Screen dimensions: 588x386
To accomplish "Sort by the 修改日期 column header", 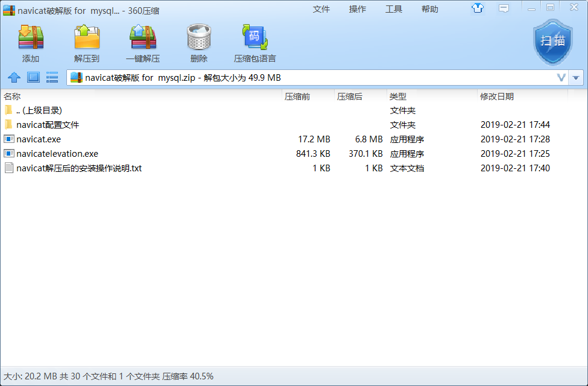I will click(x=523, y=96).
